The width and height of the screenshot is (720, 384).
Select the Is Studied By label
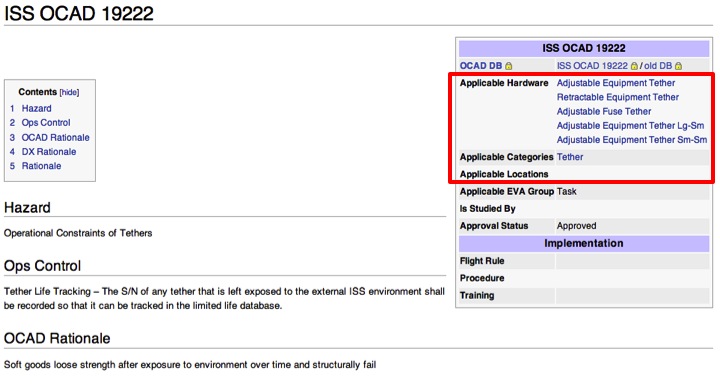[x=488, y=209]
